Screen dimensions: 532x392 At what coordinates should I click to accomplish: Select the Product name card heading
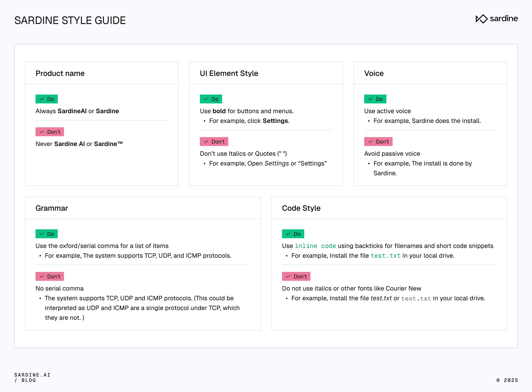(60, 73)
